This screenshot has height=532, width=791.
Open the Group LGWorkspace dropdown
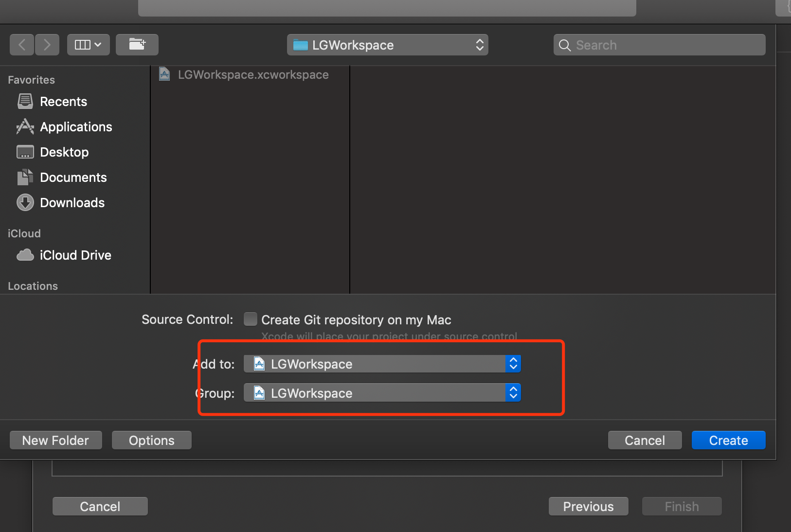(x=382, y=393)
